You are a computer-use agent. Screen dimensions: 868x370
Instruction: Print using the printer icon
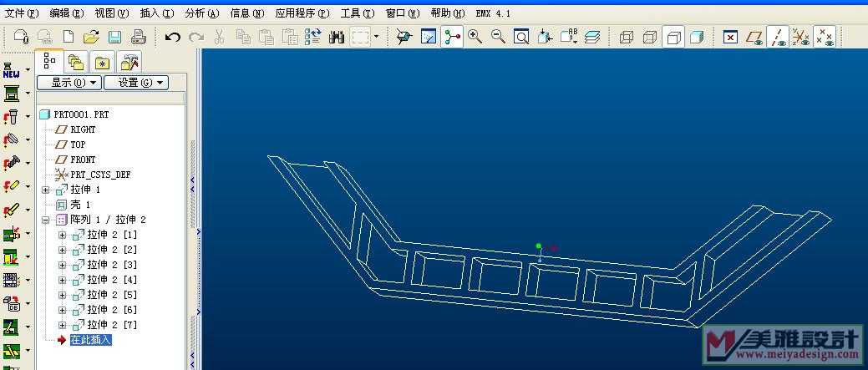[138, 37]
